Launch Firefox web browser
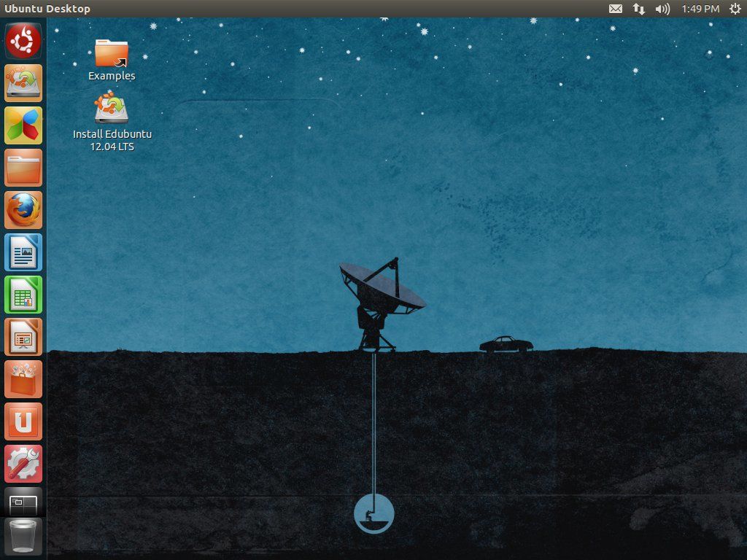 [23, 210]
